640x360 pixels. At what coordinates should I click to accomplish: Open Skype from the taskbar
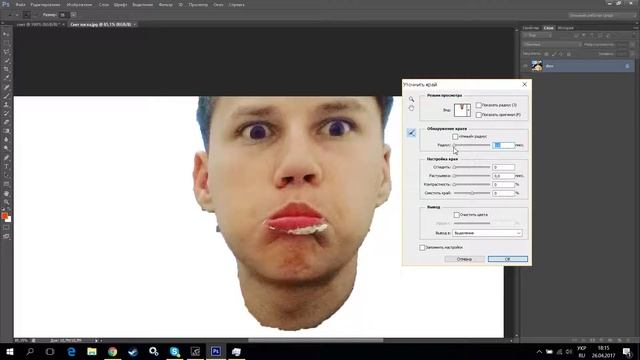point(175,351)
